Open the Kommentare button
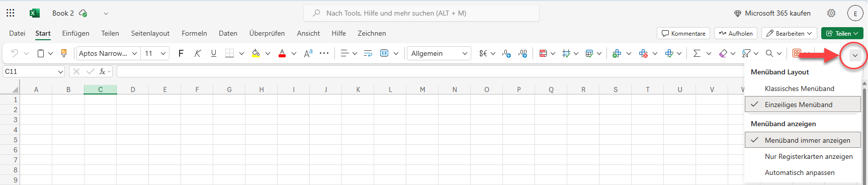Screen dimensions: 868x185 [683, 33]
